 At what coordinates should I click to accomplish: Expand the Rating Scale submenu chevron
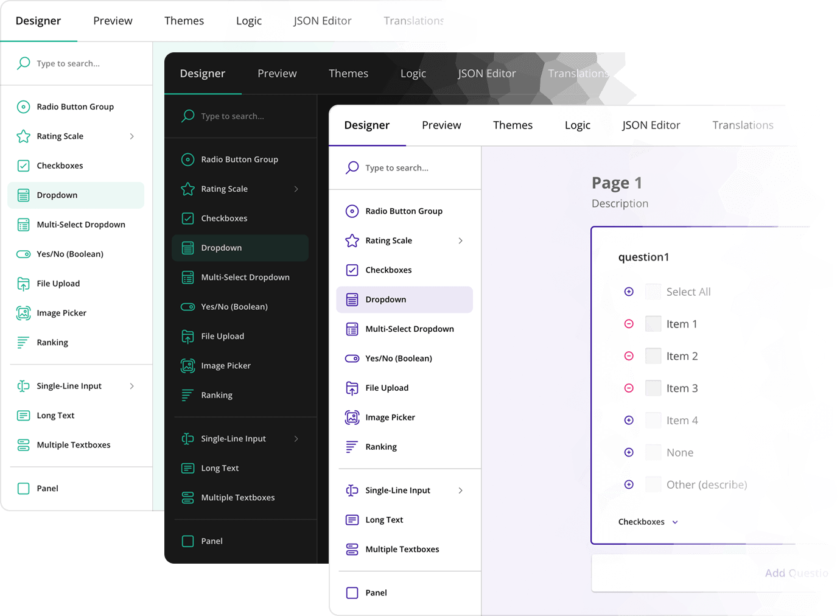pyautogui.click(x=461, y=240)
